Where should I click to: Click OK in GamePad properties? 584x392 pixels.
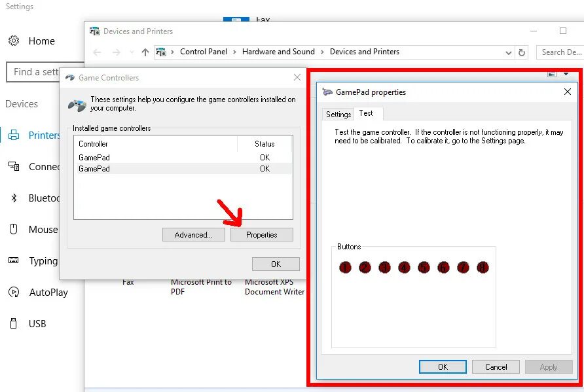[x=443, y=366]
